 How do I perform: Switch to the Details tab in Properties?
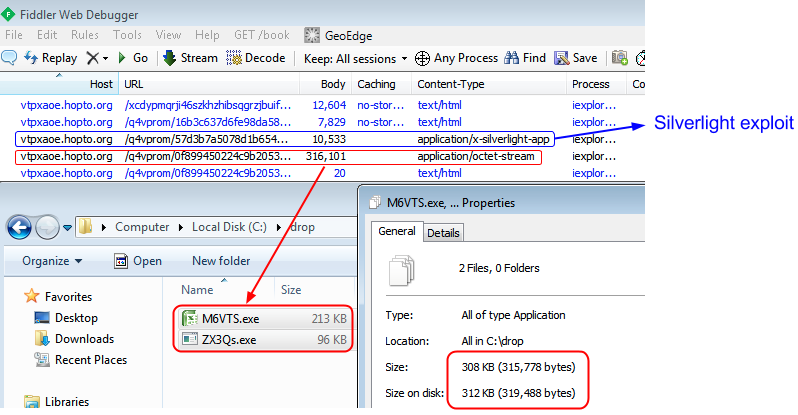(x=443, y=233)
